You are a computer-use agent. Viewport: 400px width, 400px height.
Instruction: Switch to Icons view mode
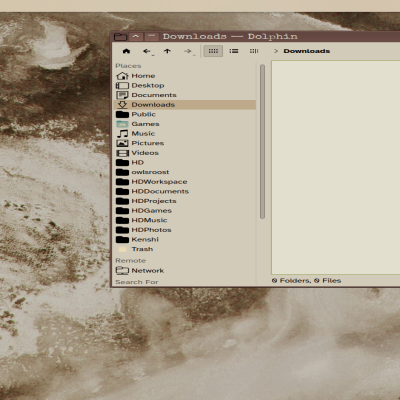coord(213,51)
